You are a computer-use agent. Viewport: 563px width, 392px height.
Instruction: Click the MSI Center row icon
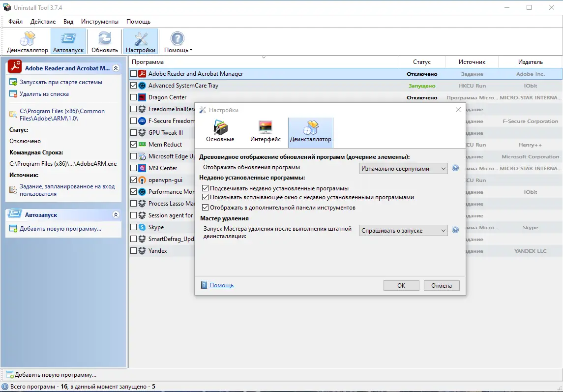(x=142, y=168)
